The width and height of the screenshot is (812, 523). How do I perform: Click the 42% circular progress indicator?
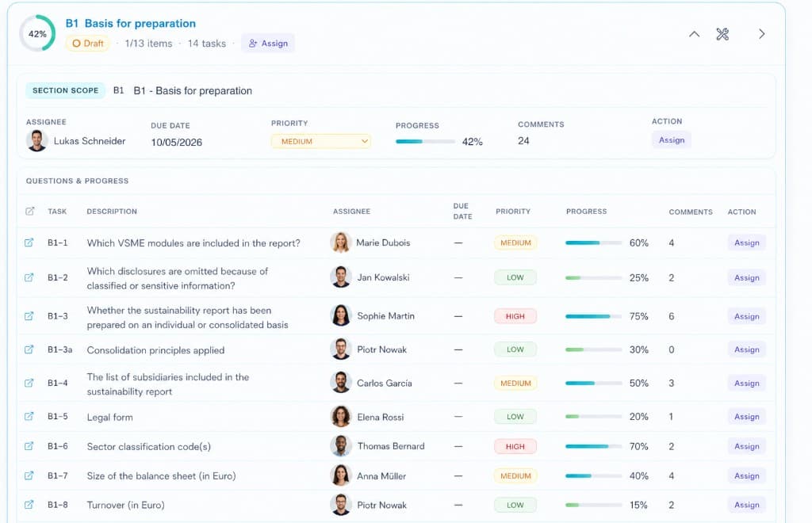coord(37,34)
